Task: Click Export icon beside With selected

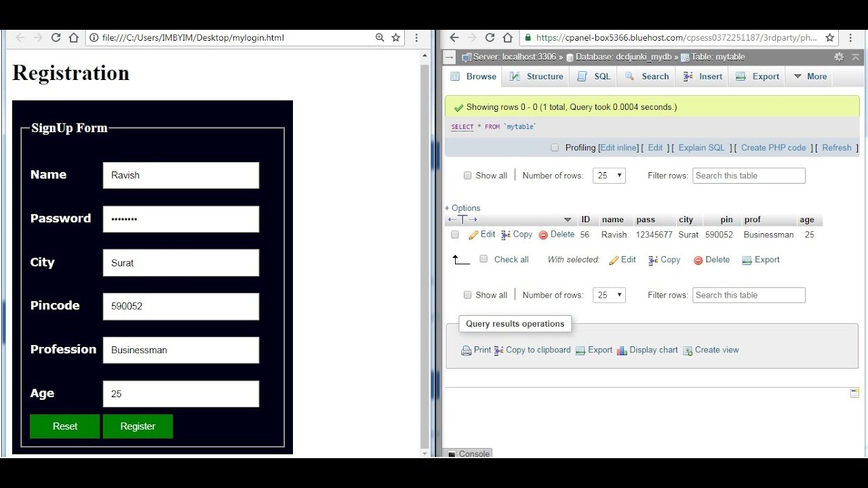Action: [x=747, y=260]
